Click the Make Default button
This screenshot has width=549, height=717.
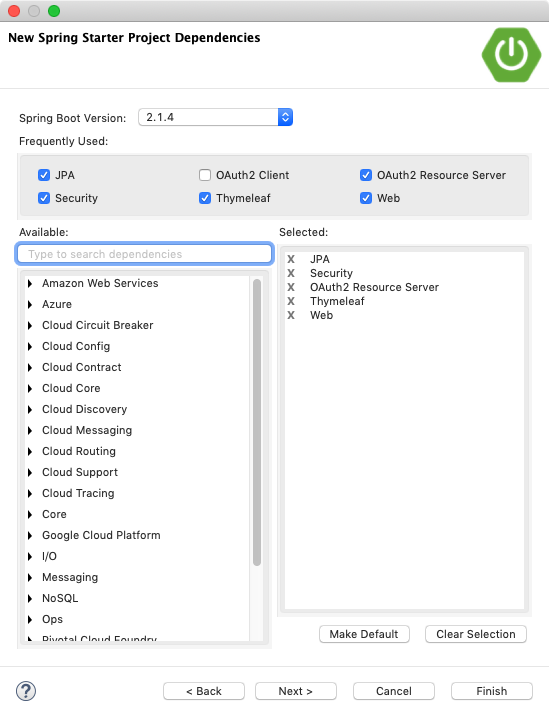point(364,634)
